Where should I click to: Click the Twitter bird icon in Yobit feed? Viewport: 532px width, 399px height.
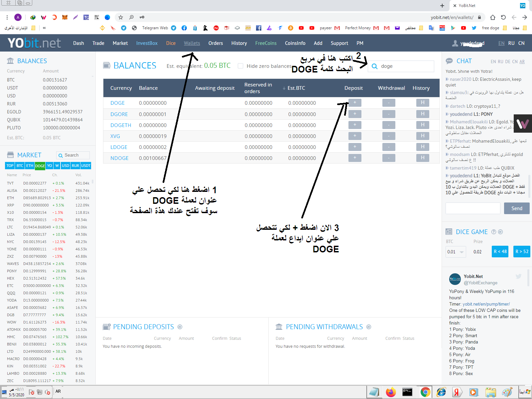pos(518,276)
